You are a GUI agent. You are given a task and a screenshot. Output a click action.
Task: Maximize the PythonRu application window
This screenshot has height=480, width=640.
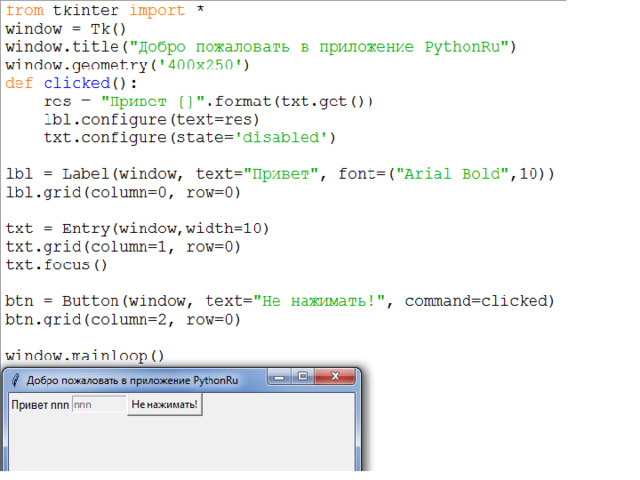pyautogui.click(x=302, y=377)
